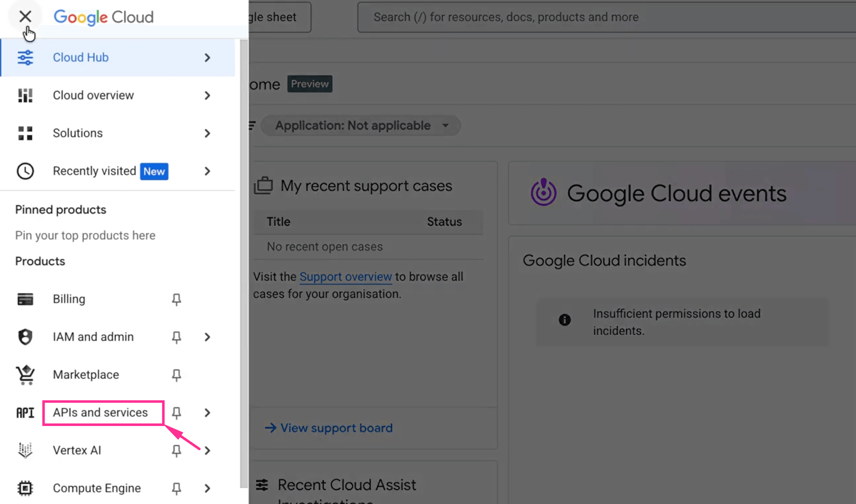Follow the Support overview link
Screen dimensions: 856x504
point(346,277)
